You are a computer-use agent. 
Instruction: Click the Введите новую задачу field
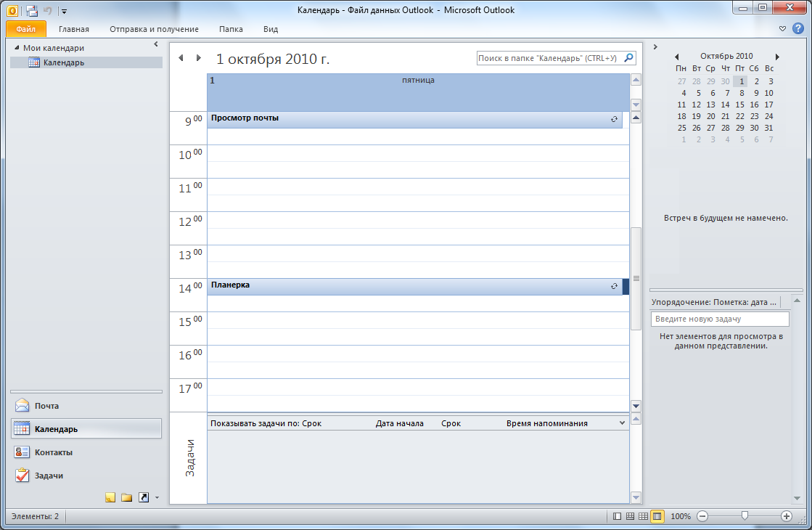click(x=720, y=319)
